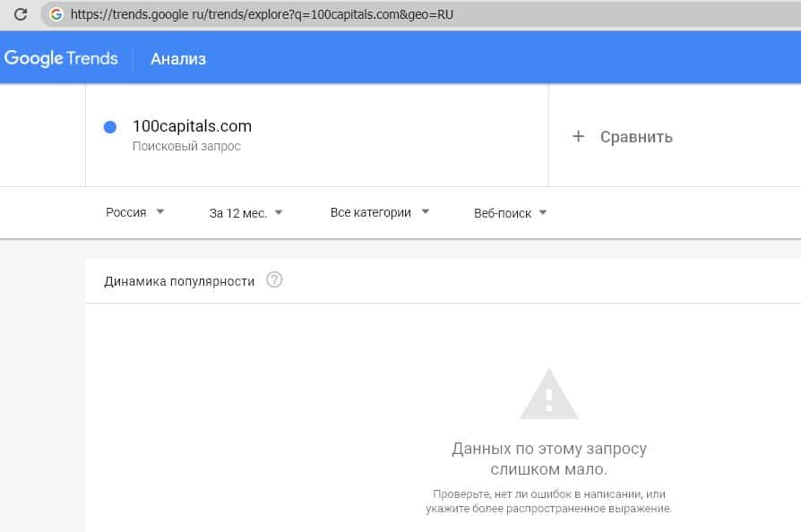Screen dimensions: 801x532
Task: Expand the Все категории dropdown
Action: tap(379, 212)
